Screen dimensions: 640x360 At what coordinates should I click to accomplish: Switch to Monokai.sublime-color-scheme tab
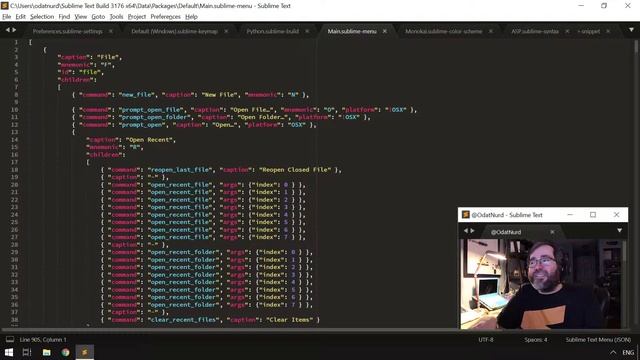coord(444,31)
